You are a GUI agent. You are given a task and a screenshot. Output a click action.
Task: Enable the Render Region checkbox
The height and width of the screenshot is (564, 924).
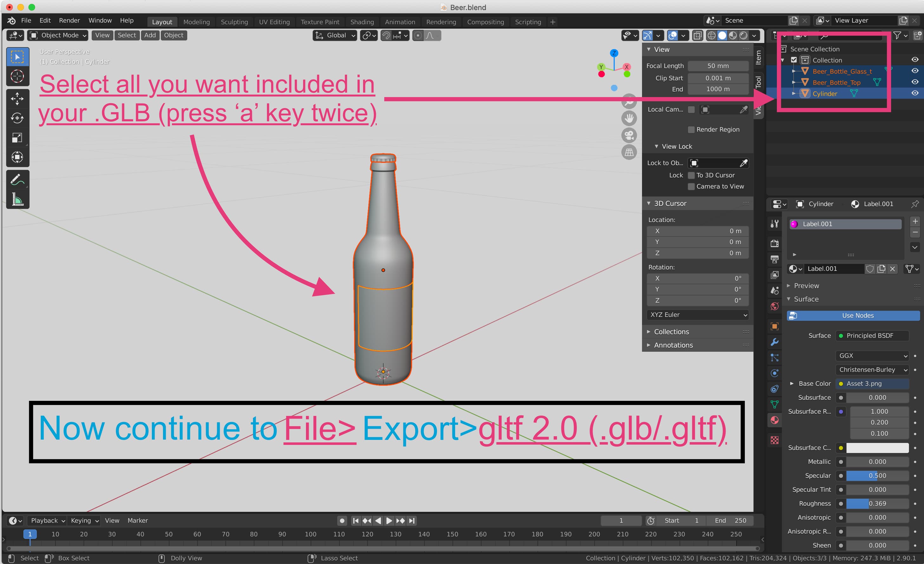click(x=691, y=129)
